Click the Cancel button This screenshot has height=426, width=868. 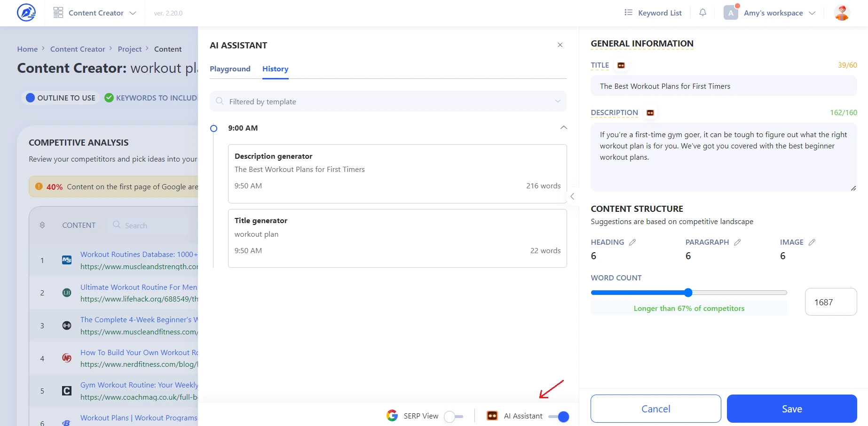[655, 409]
